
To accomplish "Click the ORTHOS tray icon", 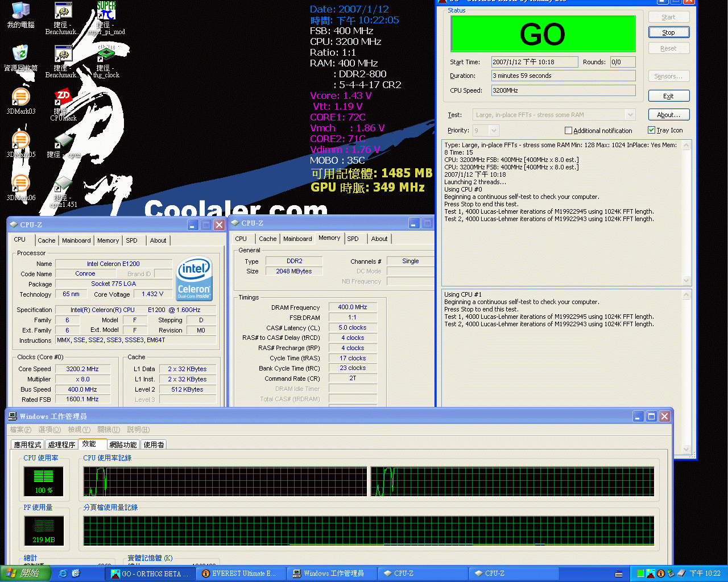I will (x=651, y=573).
